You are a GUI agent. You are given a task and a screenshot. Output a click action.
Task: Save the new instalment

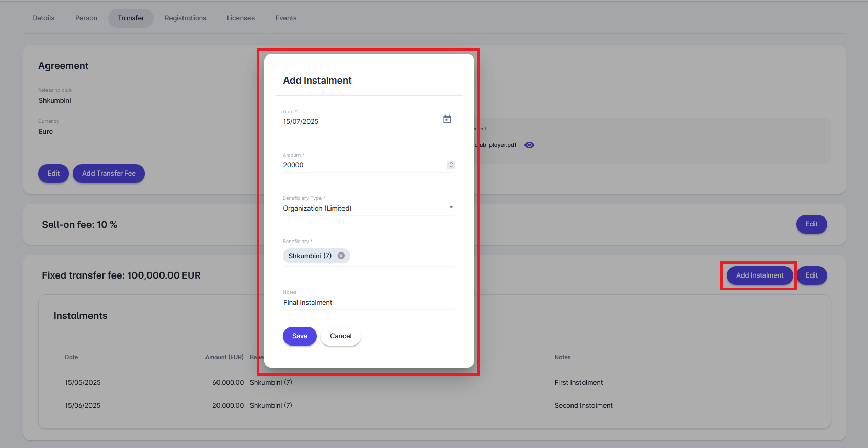[300, 336]
